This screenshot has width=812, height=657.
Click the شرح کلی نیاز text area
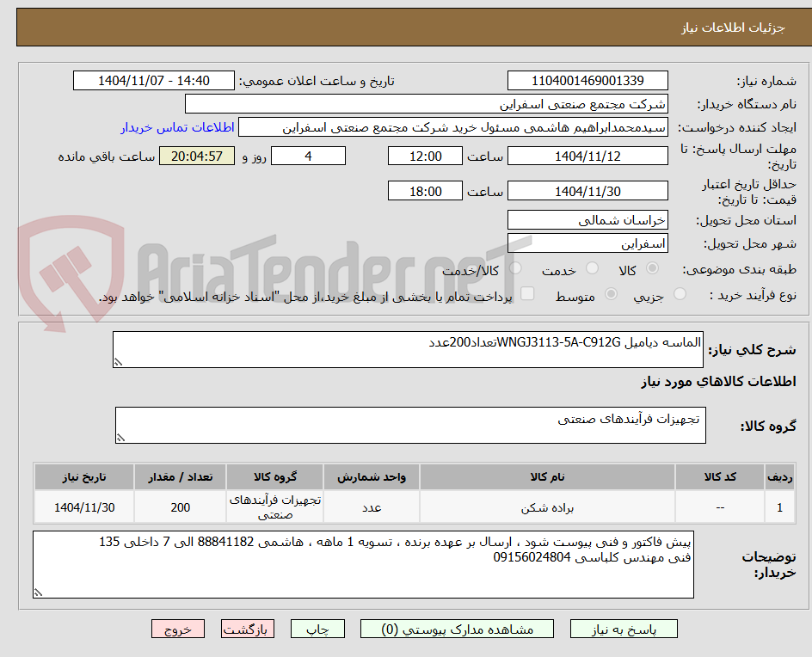[x=408, y=349]
